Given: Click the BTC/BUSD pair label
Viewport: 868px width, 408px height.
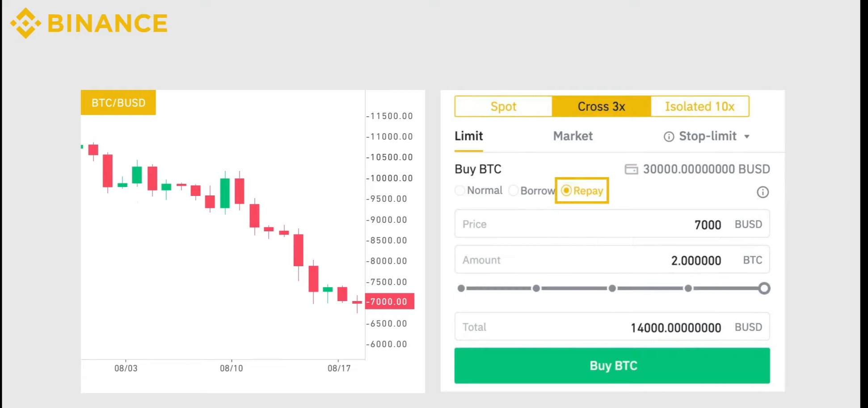Looking at the screenshot, I should [x=118, y=103].
